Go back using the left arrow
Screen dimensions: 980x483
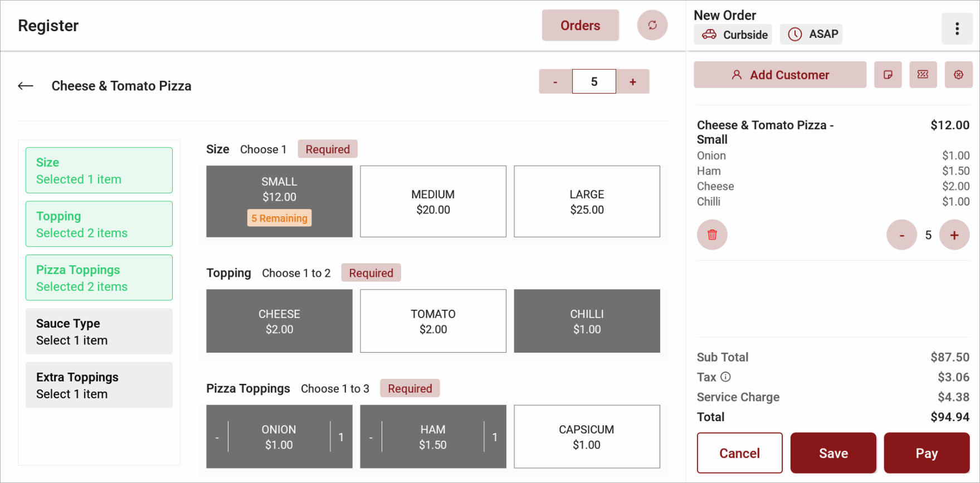(26, 86)
